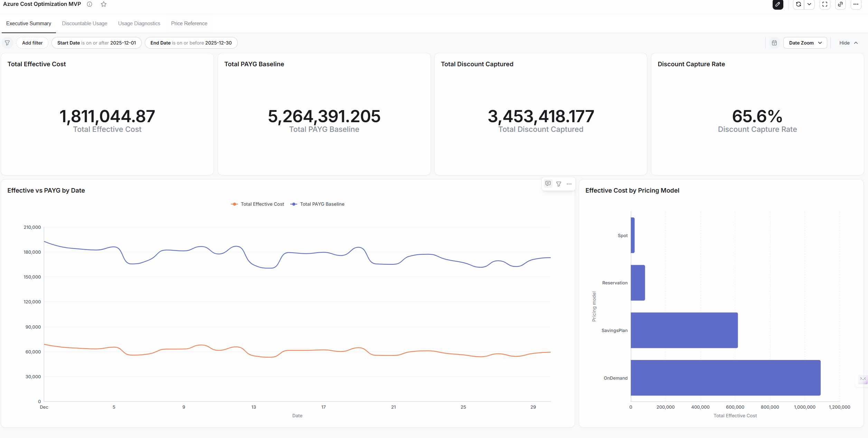Image resolution: width=868 pixels, height=438 pixels.
Task: Enter fullscreen mode
Action: pyautogui.click(x=825, y=4)
